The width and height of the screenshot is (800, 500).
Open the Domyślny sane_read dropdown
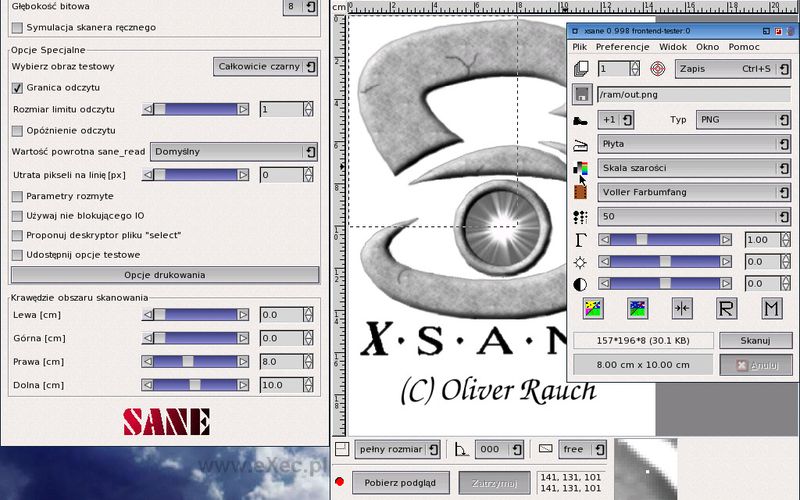pyautogui.click(x=234, y=152)
